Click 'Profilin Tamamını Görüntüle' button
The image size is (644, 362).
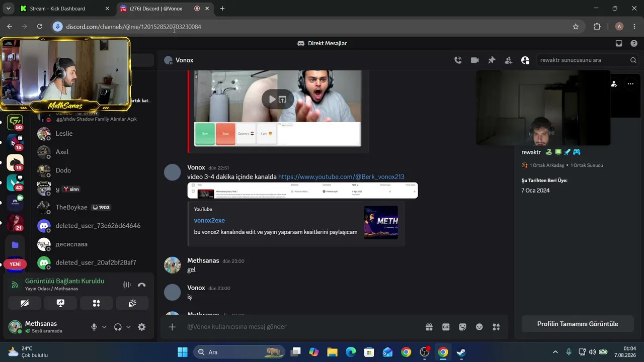[x=578, y=324]
